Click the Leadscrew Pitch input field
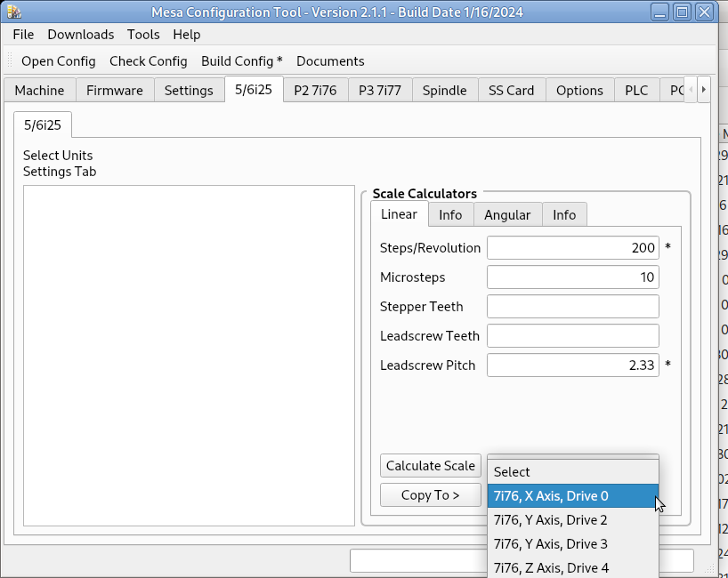 [x=573, y=365]
